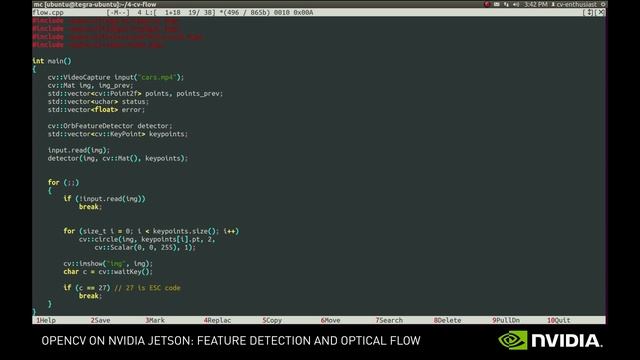Click the 'cv::Scalar(0, 0, 255), 1);' line
Screen dimensions: 640x360
pos(145,247)
